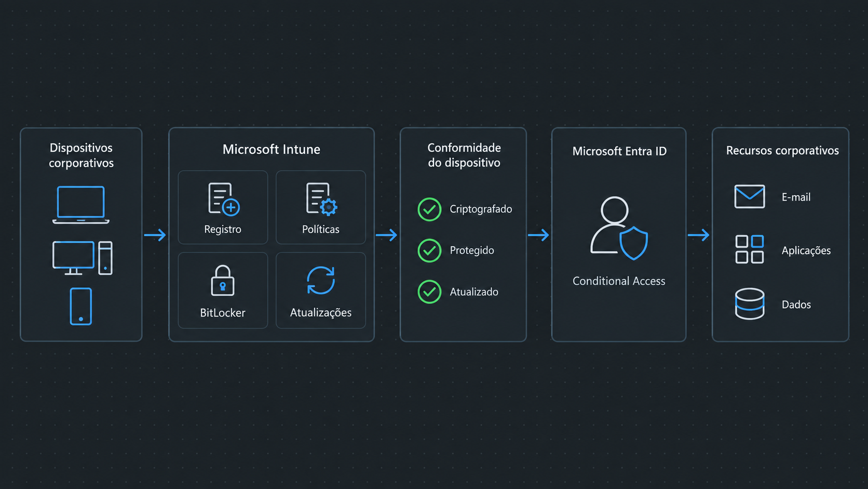Click the BitLocker padlock icon

click(223, 280)
